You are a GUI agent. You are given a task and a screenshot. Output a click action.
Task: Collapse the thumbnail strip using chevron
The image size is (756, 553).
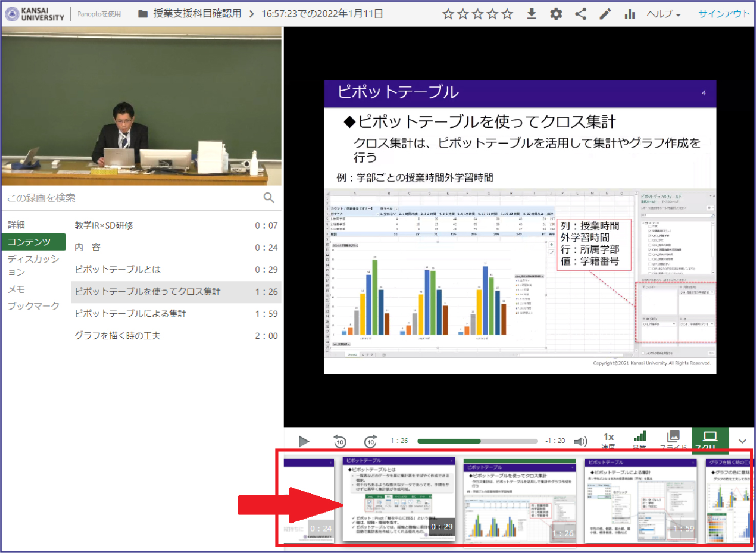pyautogui.click(x=742, y=441)
